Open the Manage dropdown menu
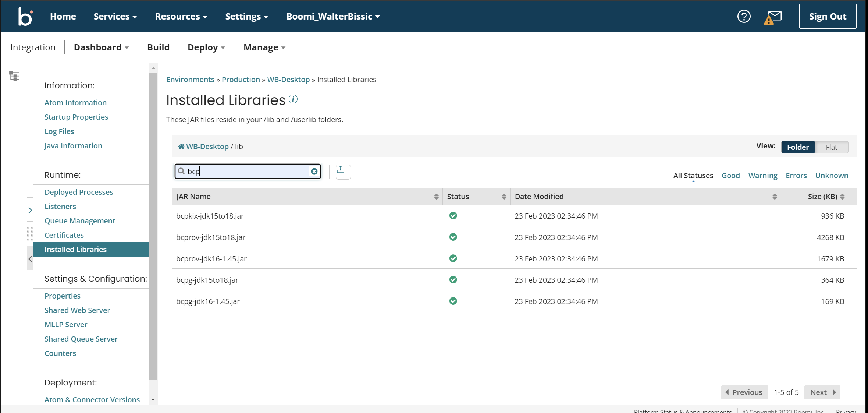 click(x=264, y=47)
